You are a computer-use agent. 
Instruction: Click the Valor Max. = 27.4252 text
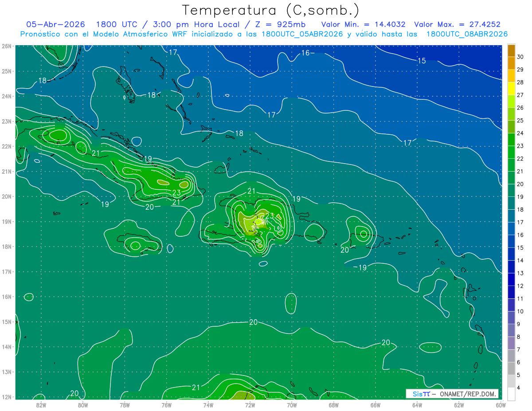click(x=457, y=24)
